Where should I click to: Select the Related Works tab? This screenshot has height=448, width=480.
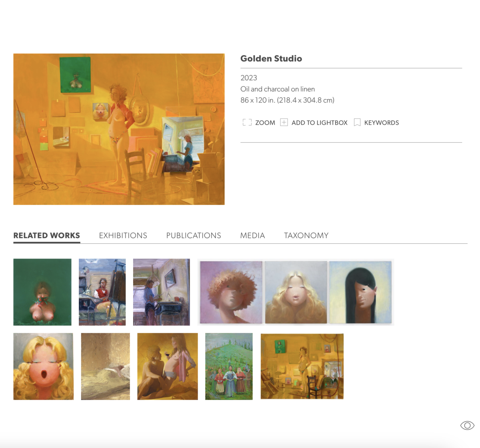click(x=47, y=236)
